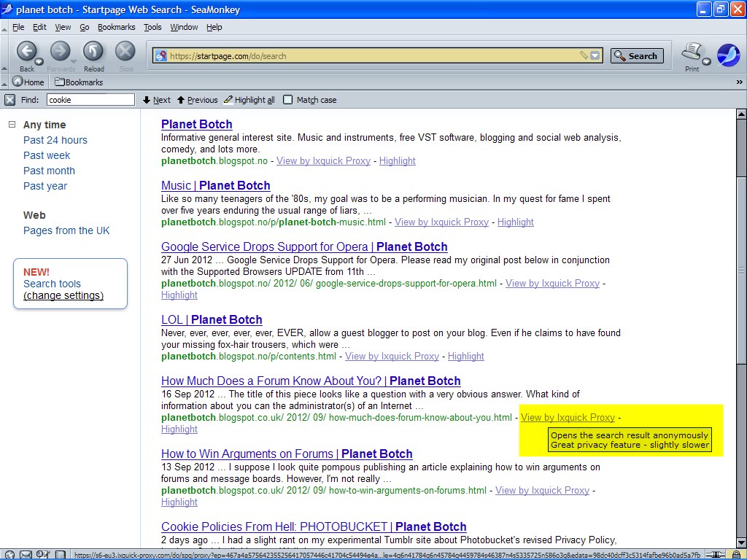
Task: Open Cookie Policies From Hell PHOTOBUCKET result
Action: pos(314,526)
